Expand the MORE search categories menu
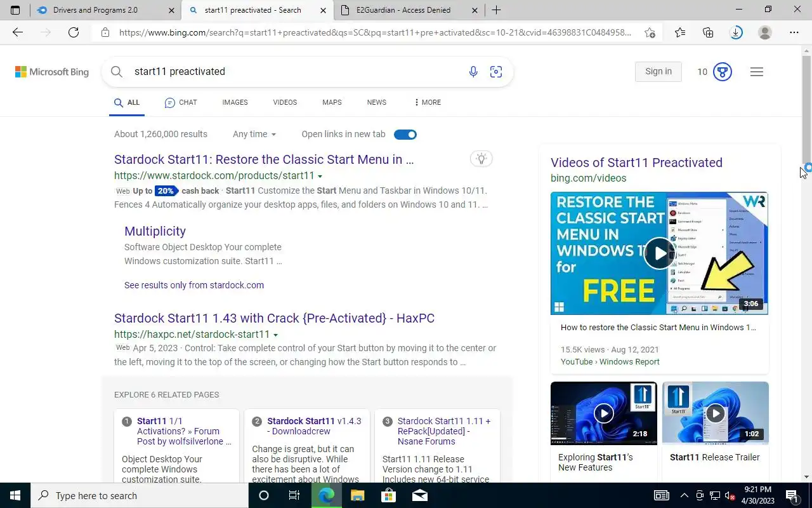 (427, 102)
